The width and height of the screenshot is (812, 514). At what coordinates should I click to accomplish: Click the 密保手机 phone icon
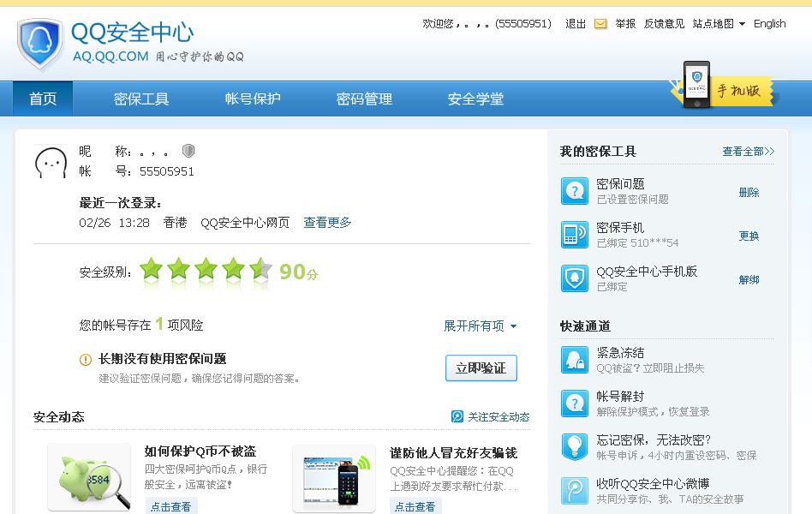pyautogui.click(x=574, y=235)
